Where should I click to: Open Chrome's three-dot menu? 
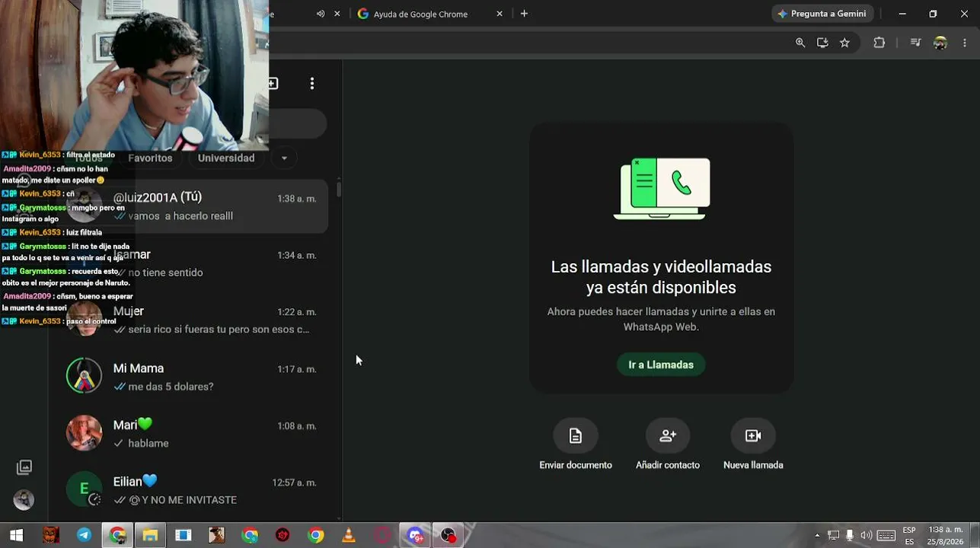964,43
